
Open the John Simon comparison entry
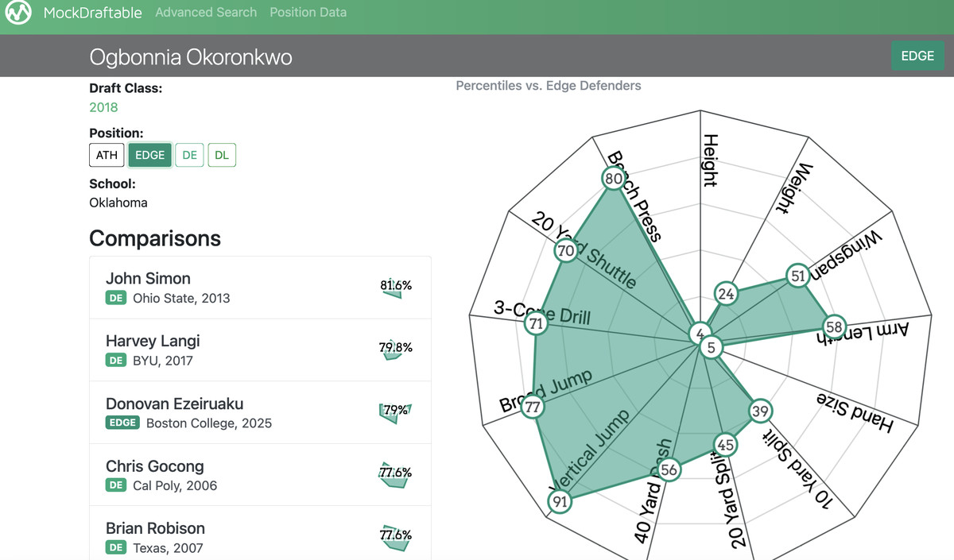[148, 278]
